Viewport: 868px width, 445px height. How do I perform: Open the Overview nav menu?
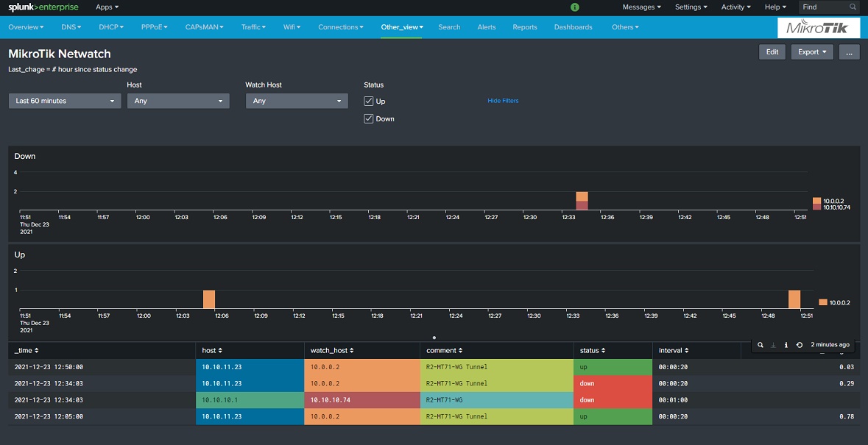(26, 27)
